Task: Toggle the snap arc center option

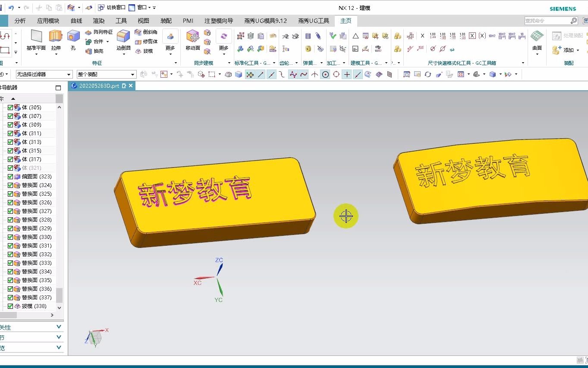Action: pos(325,74)
